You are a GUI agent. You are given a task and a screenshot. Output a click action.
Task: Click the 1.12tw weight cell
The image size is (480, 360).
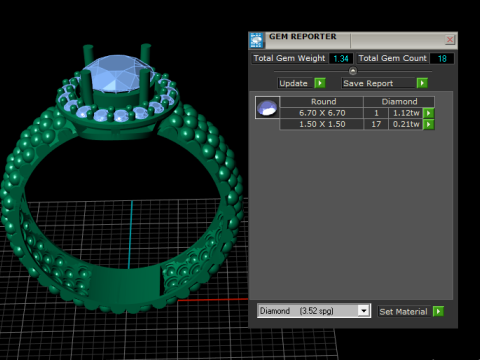[x=406, y=113]
